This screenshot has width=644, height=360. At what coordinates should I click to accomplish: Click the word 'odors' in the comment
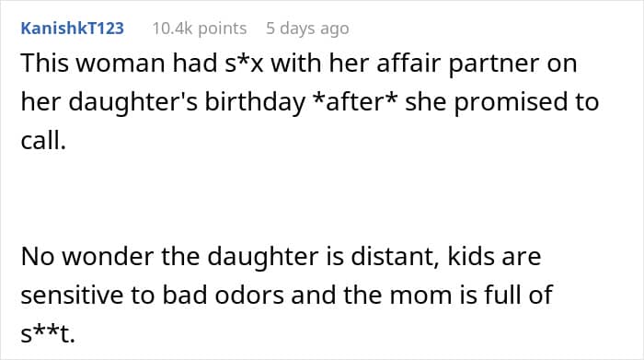(249, 295)
